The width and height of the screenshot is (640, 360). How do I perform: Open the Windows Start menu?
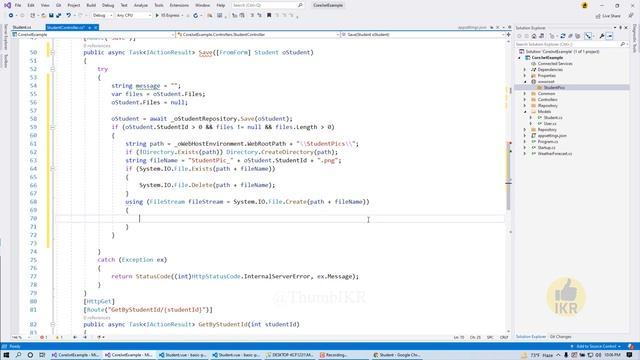[x=6, y=355]
